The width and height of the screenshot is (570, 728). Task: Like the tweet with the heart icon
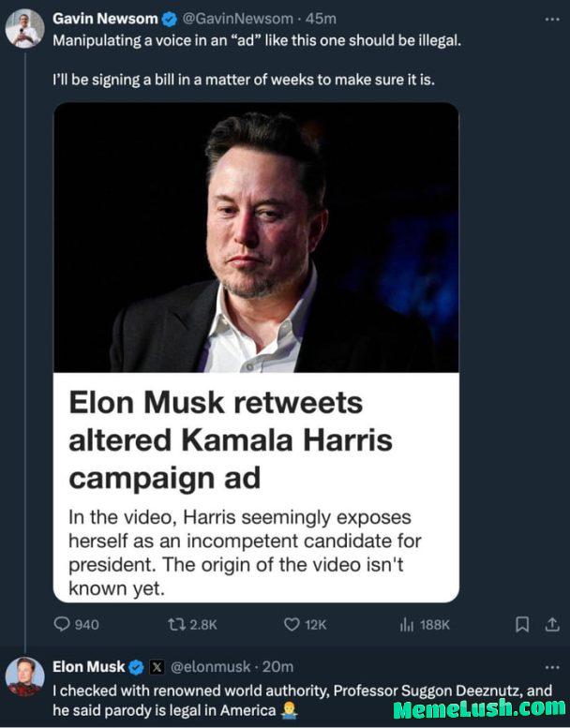coord(292,624)
